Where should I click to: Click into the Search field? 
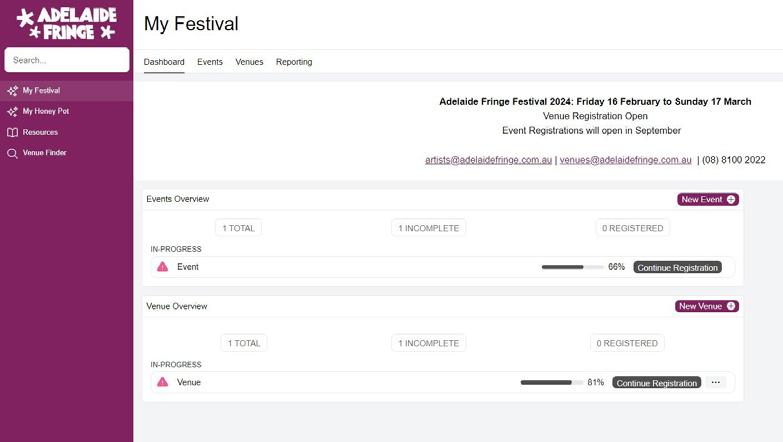(x=66, y=60)
